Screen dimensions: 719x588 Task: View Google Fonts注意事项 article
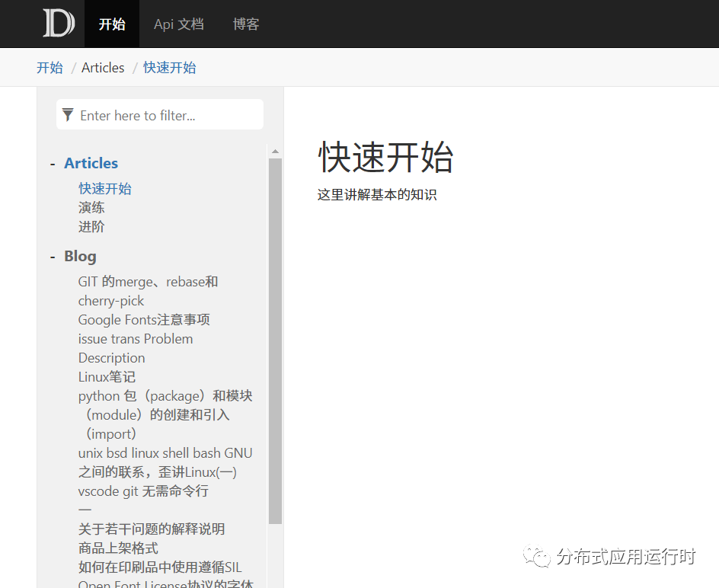pos(143,319)
